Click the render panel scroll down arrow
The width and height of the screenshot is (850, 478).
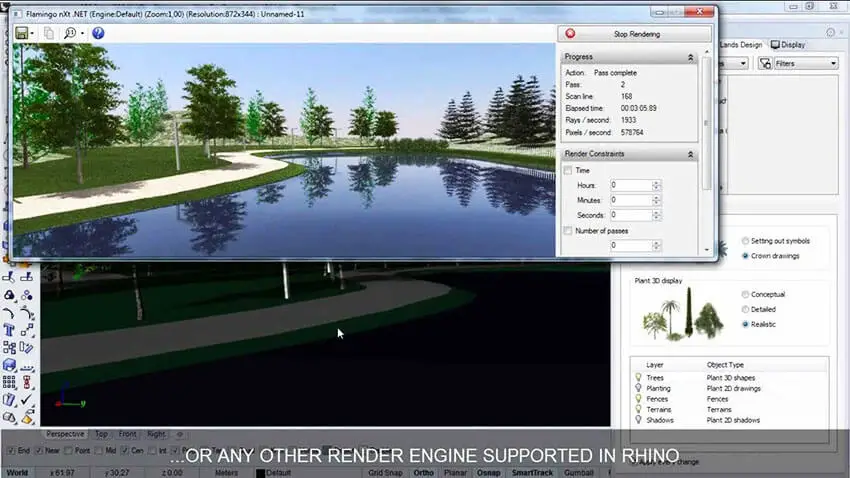706,250
